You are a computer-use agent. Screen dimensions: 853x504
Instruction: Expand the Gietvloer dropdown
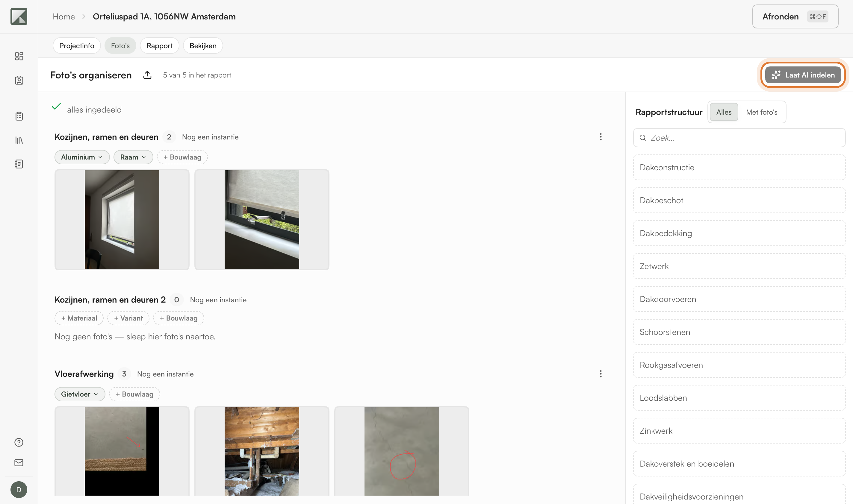tap(80, 394)
